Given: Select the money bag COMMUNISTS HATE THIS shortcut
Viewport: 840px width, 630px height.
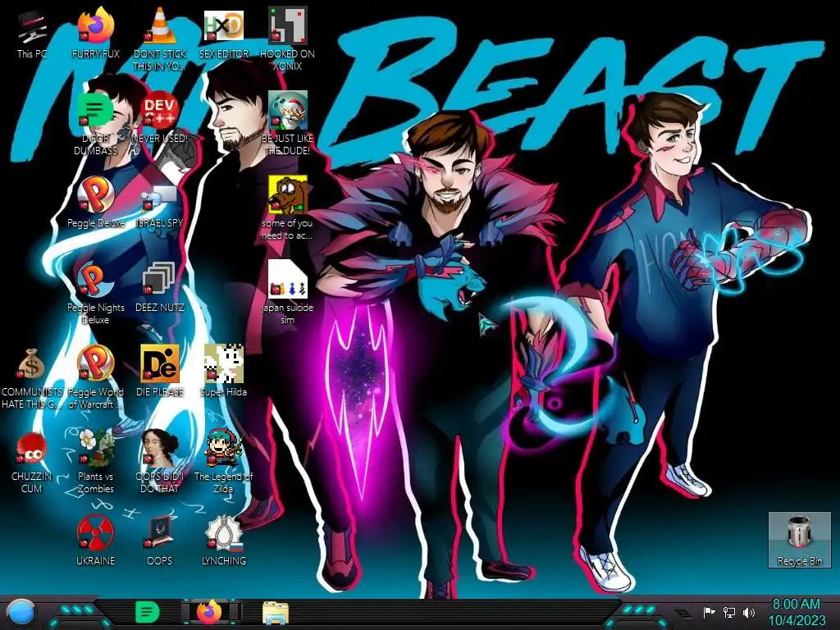Looking at the screenshot, I should click(32, 377).
